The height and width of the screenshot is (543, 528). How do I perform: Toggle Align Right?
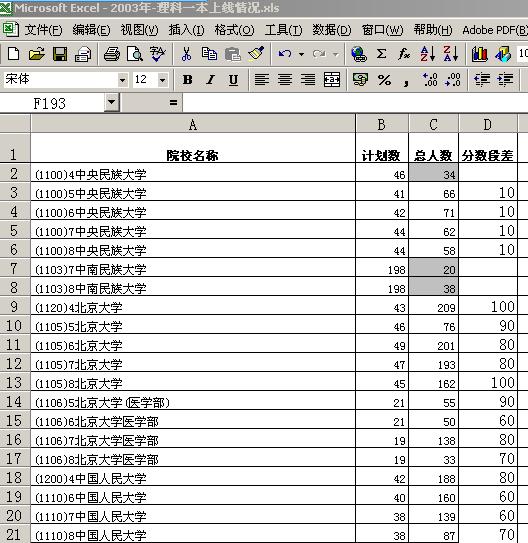[308, 80]
